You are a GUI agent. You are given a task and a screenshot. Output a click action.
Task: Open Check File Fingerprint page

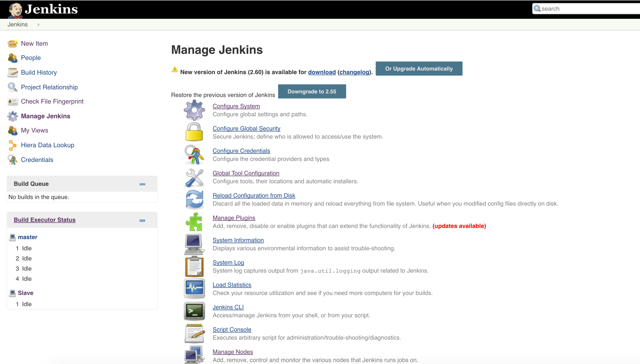[52, 102]
